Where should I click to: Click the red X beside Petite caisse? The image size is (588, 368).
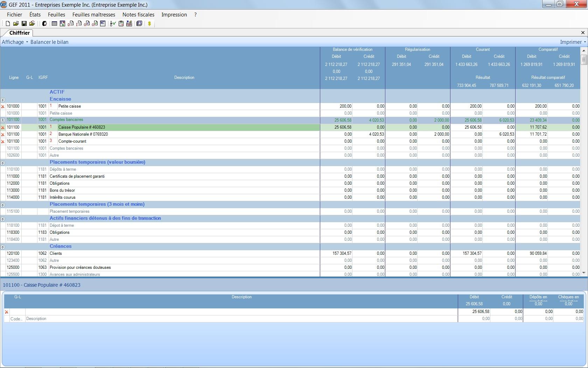[x=3, y=107]
